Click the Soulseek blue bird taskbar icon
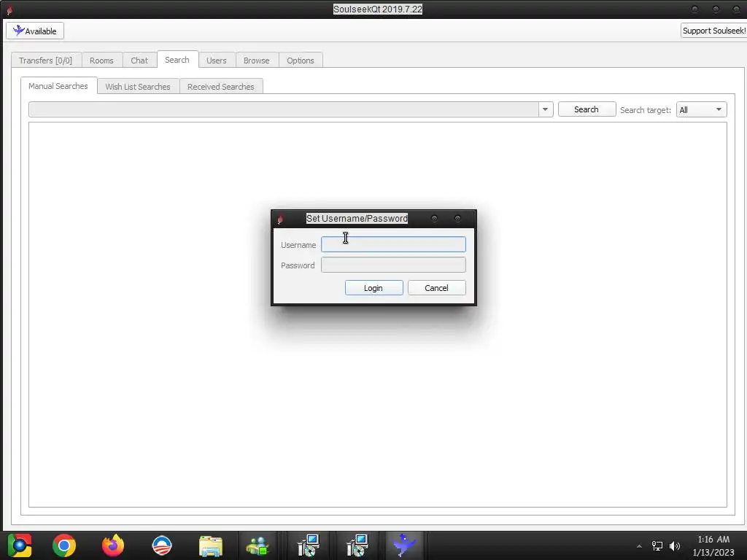 tap(404, 545)
